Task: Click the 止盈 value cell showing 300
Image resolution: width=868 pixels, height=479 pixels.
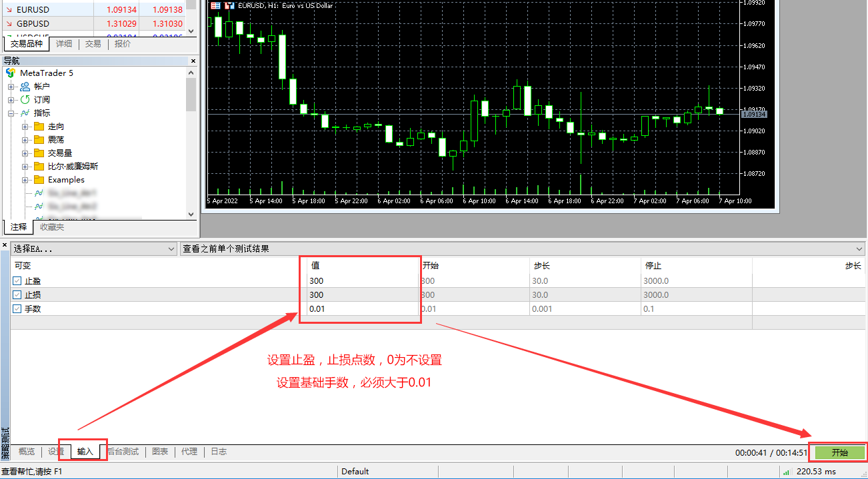Action: (x=363, y=280)
